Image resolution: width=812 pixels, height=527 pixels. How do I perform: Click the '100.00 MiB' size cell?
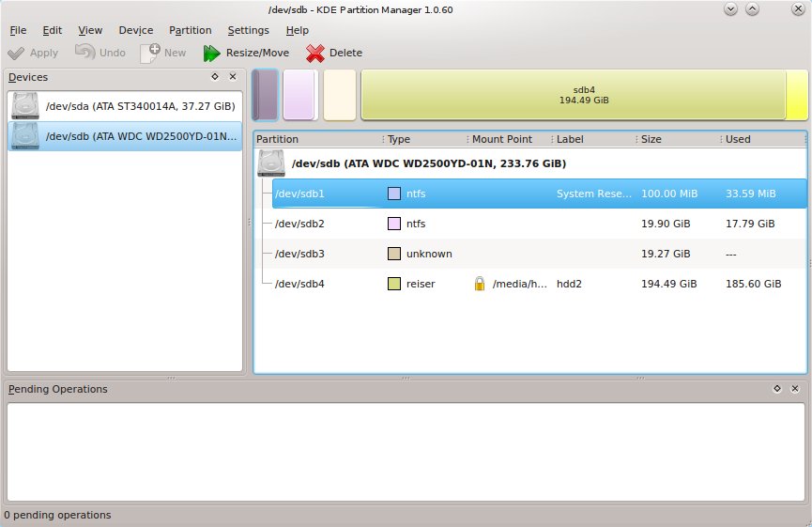(x=669, y=194)
